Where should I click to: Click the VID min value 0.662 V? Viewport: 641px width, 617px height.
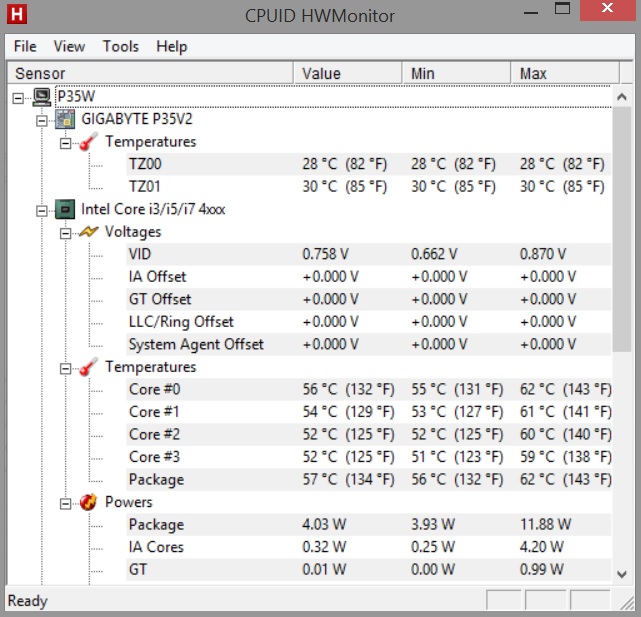coord(434,254)
